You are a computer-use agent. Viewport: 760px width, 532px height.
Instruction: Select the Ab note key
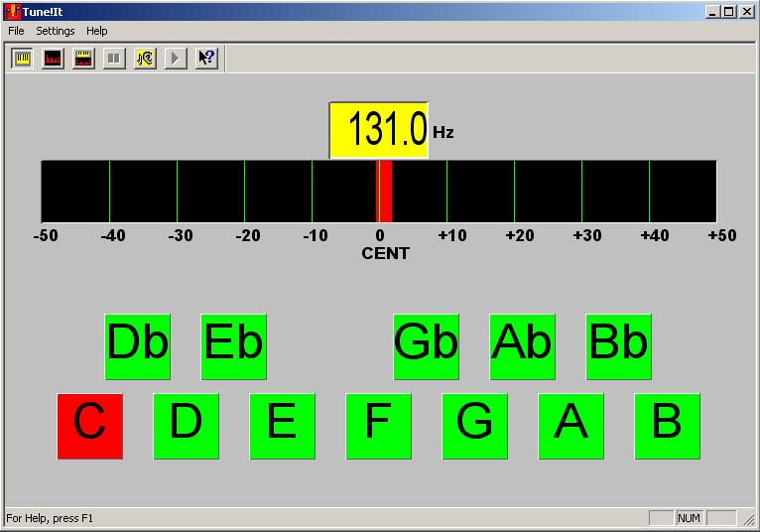pyautogui.click(x=523, y=346)
